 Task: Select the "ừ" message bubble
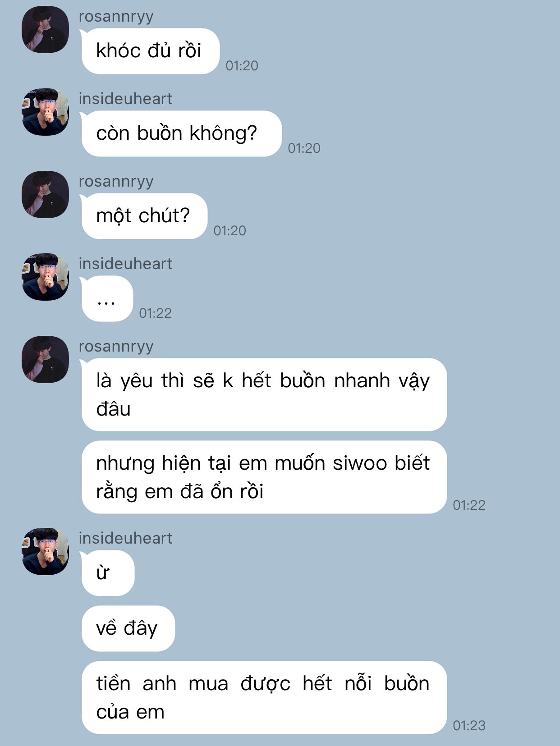108,573
